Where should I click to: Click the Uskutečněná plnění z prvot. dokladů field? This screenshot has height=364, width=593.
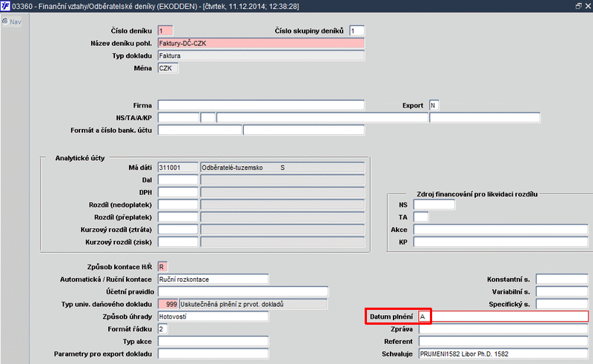click(253, 304)
